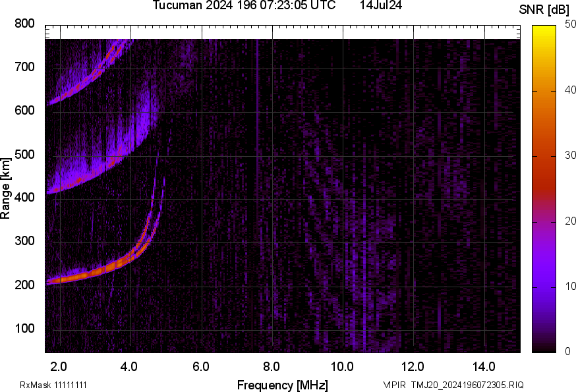Image resolution: width=576 pixels, height=392 pixels.
Task: Click the 'SNR [dB]' colorbar title
Action: (x=544, y=10)
